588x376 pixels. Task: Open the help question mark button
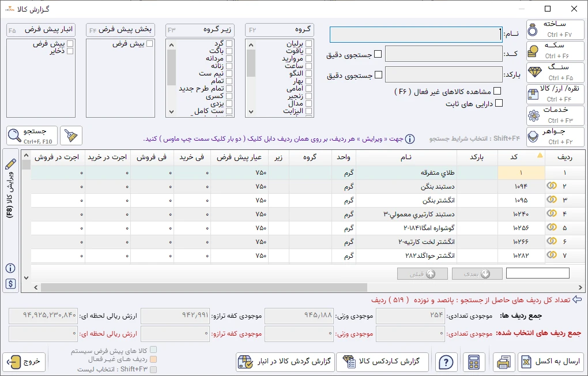(446, 362)
